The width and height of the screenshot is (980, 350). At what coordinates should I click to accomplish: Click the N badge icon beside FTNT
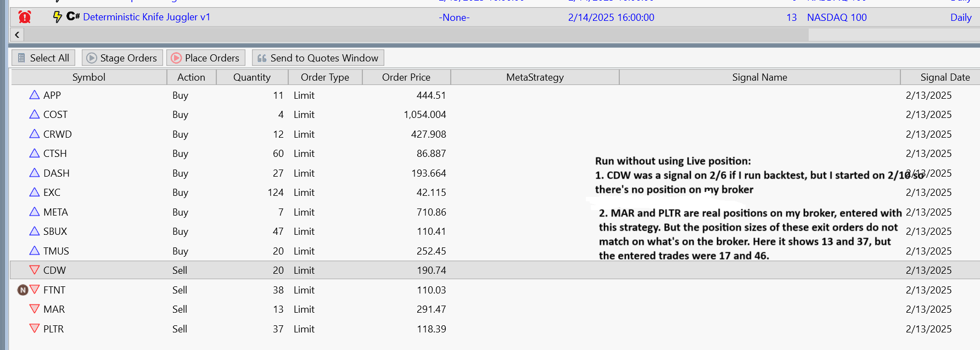pyautogui.click(x=23, y=290)
